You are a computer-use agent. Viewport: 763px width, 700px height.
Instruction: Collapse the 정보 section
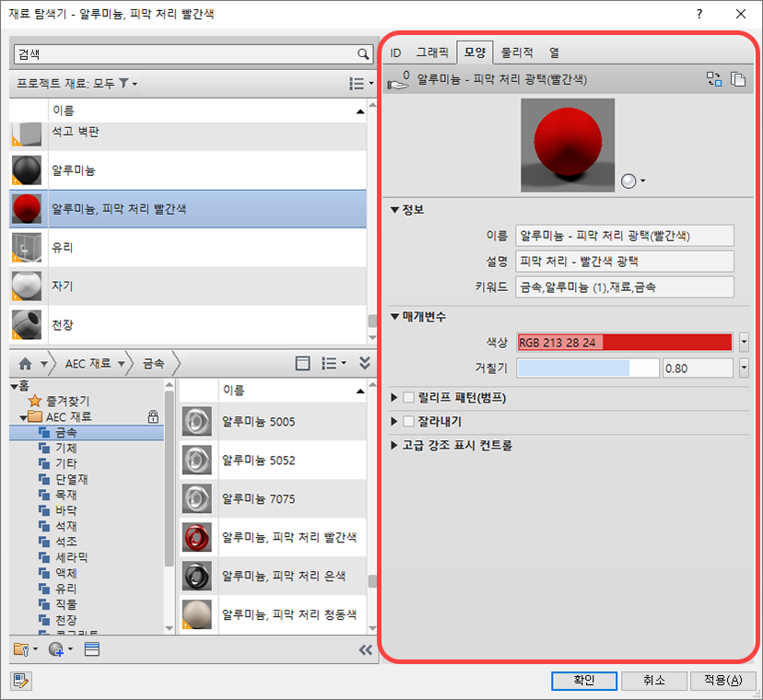[394, 210]
